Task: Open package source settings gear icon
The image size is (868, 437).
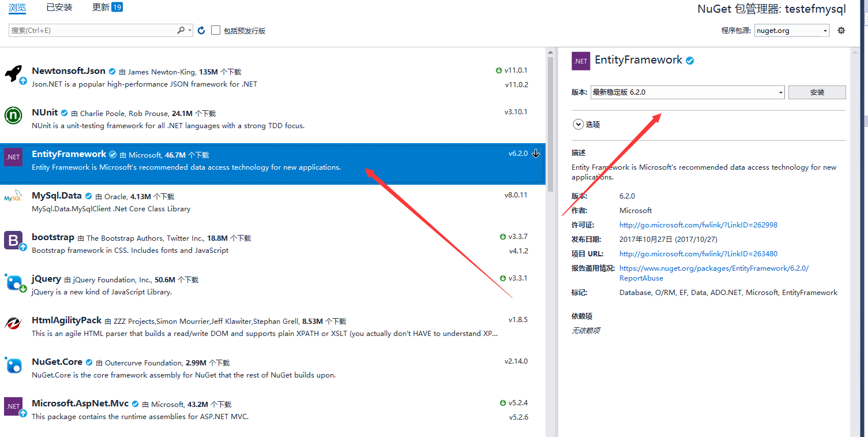Action: point(841,30)
